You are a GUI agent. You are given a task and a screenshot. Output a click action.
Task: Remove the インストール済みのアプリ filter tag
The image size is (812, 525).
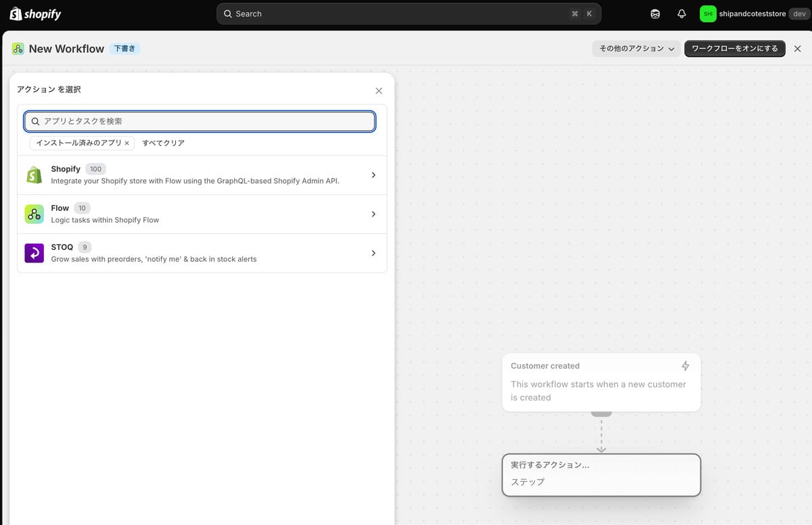(x=127, y=143)
